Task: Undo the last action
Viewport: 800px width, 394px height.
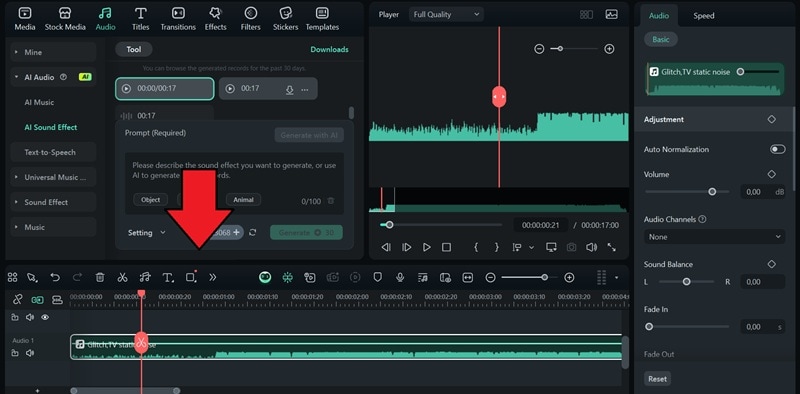Action: click(x=55, y=277)
